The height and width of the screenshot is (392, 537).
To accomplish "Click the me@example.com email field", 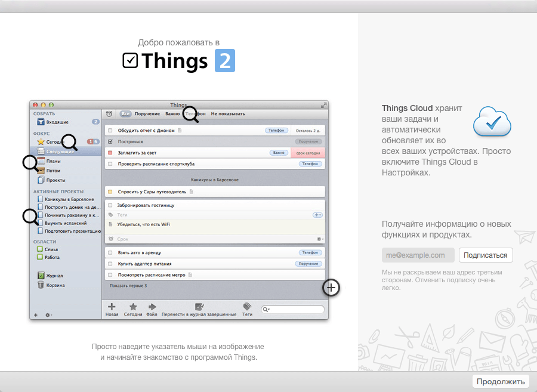I will 418,255.
